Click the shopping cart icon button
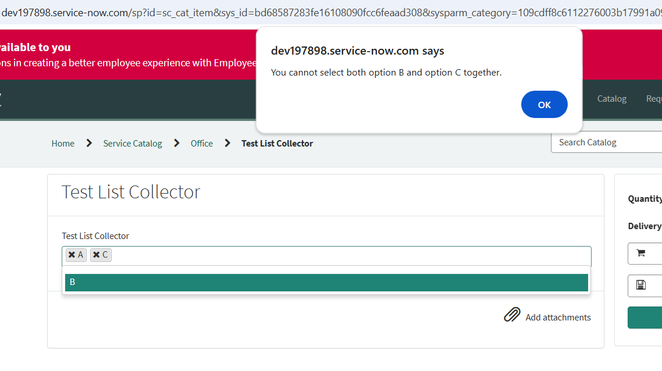Image resolution: width=662 pixels, height=371 pixels. coord(645,253)
